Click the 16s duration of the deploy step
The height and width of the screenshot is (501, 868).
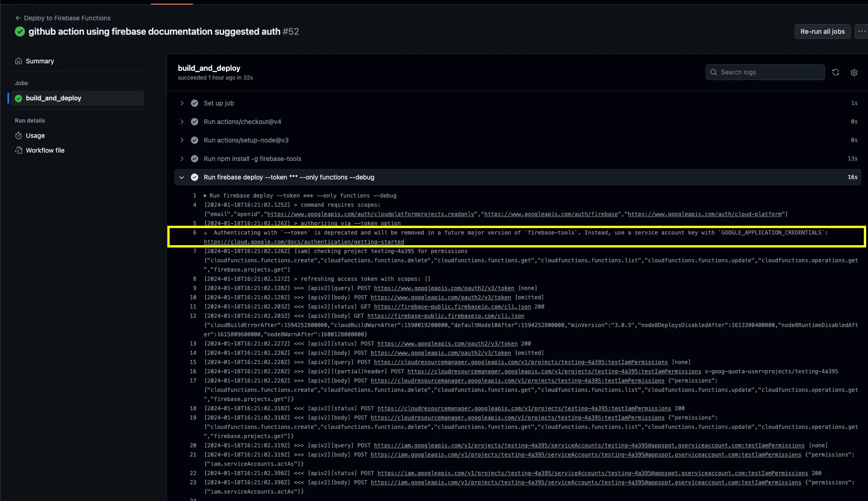coord(852,177)
